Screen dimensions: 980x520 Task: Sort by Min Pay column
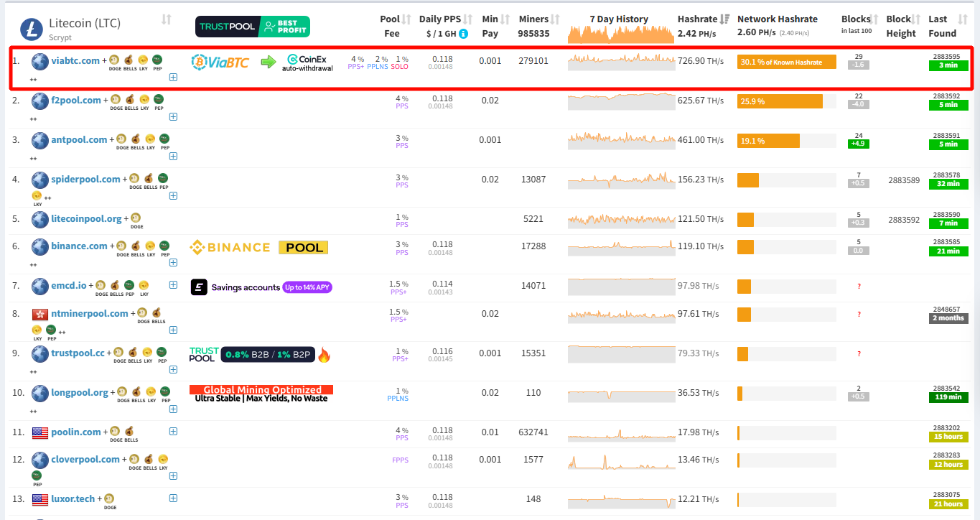(505, 19)
